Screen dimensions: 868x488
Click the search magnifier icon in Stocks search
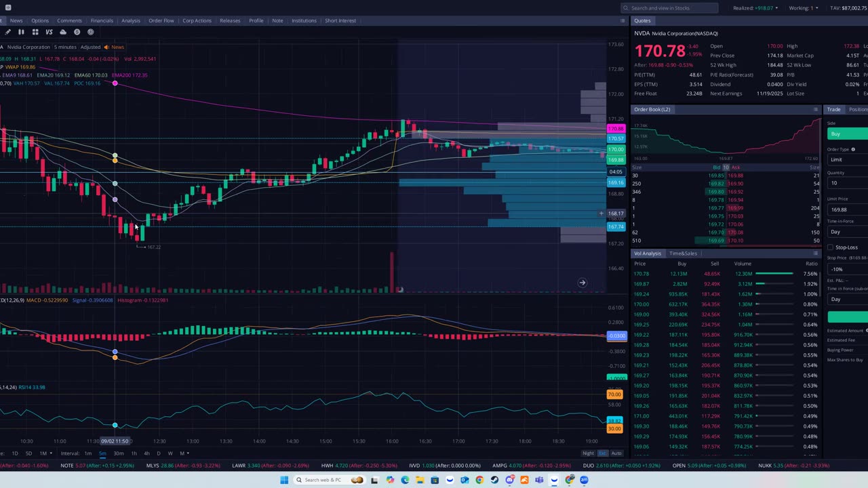pos(626,8)
